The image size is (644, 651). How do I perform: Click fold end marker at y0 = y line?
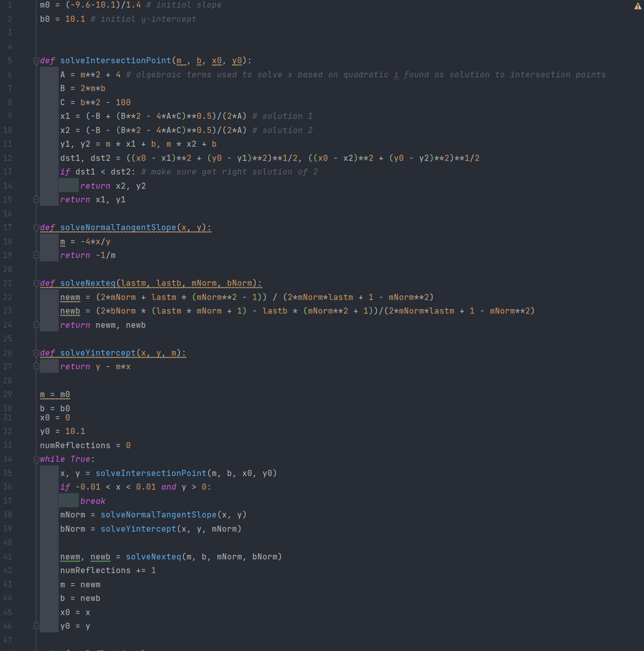[x=36, y=626]
